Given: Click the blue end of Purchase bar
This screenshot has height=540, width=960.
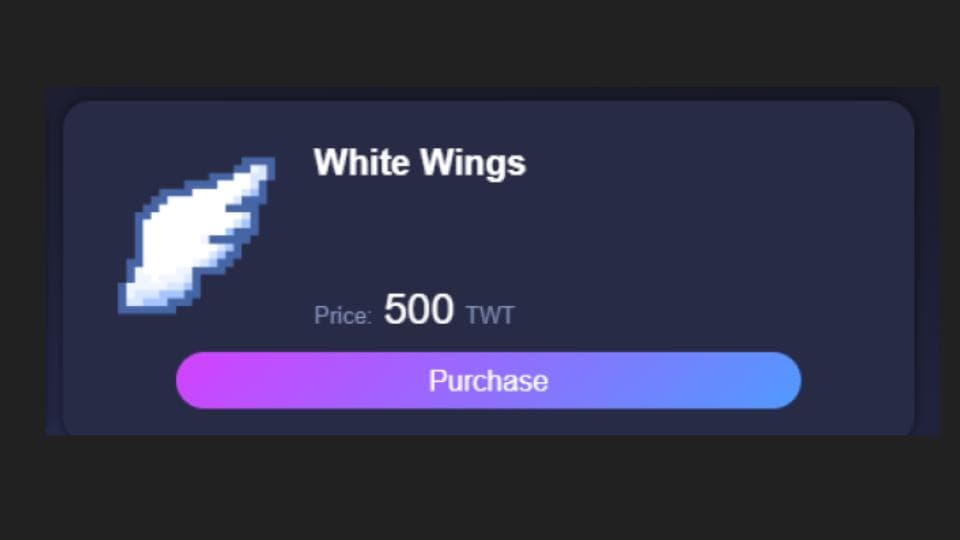Looking at the screenshot, I should coord(774,380).
